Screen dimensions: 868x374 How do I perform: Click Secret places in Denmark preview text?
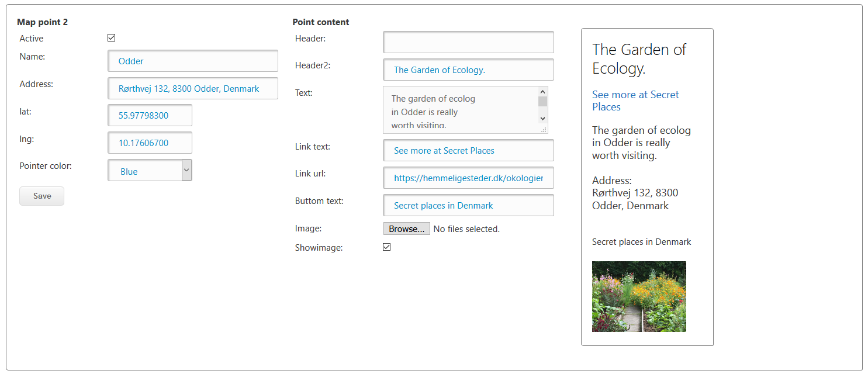(x=641, y=242)
